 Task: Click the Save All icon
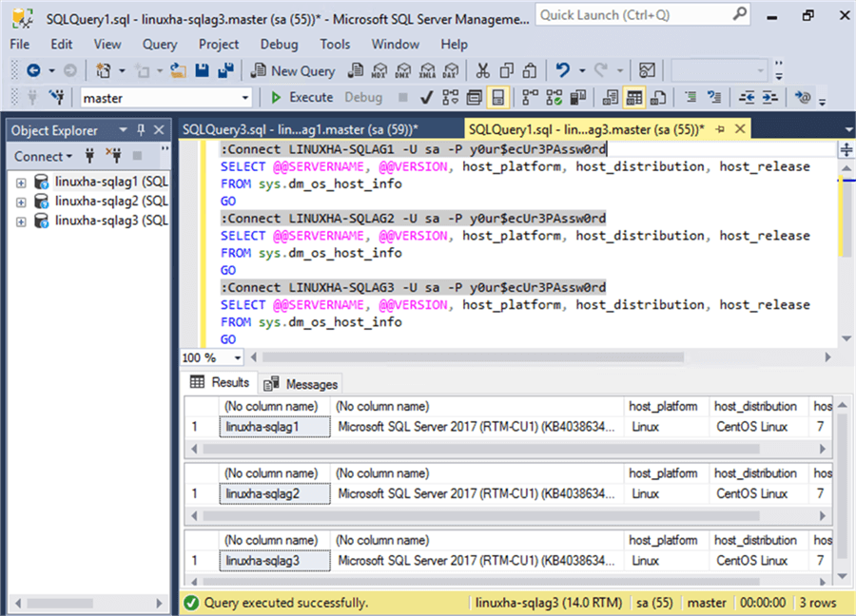tap(225, 70)
